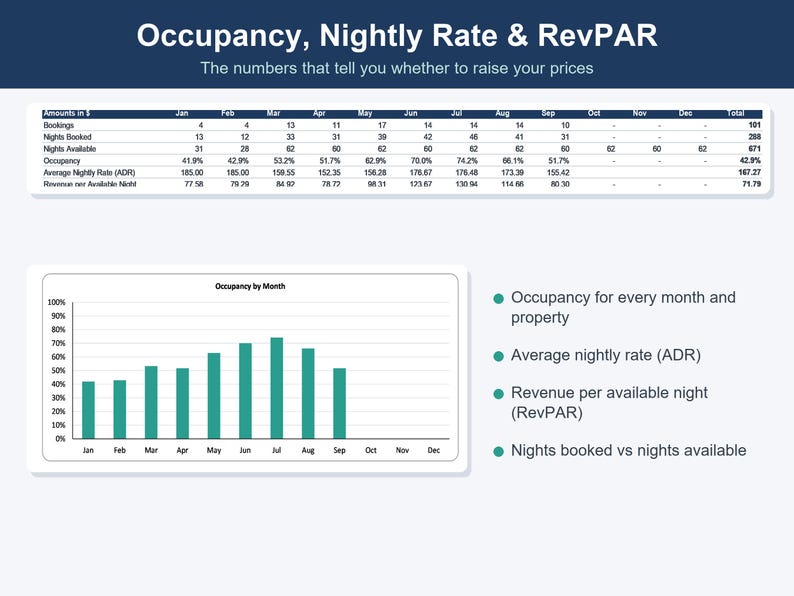Click the Jul bar in occupancy chart

pos(276,388)
